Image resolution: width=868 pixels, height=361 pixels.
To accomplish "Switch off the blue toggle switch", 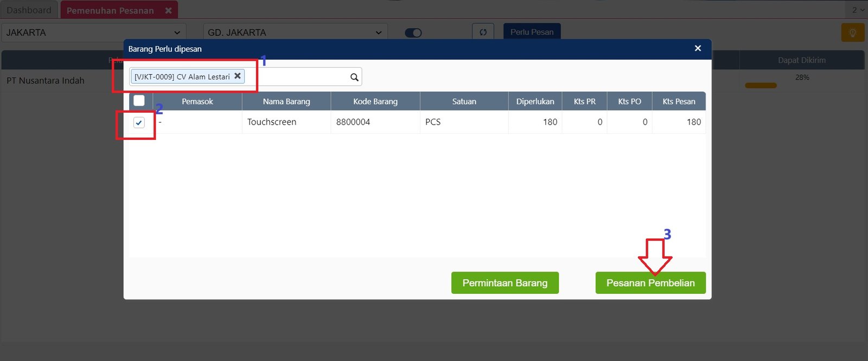I will point(413,33).
